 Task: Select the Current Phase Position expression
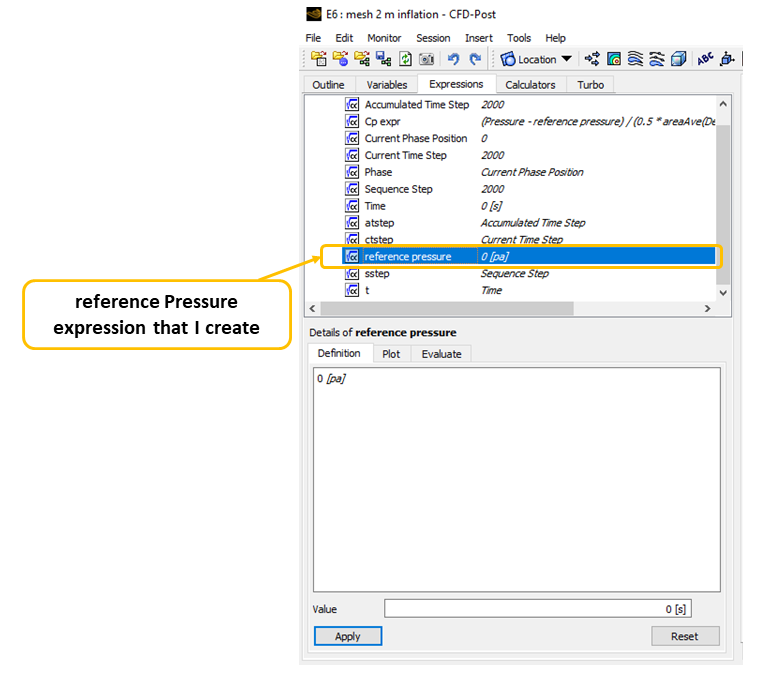(529, 138)
